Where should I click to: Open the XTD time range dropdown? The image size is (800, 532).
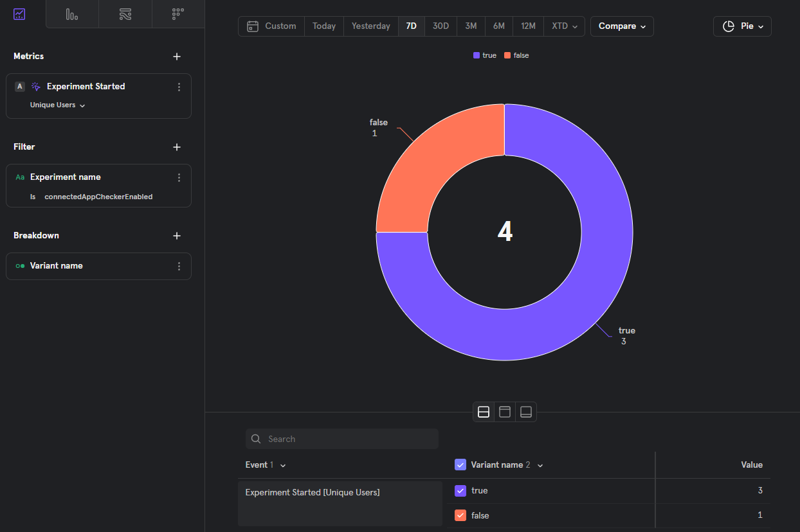point(564,26)
